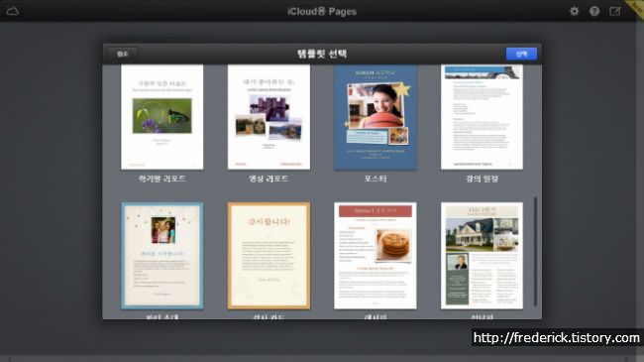Image resolution: width=644 pixels, height=362 pixels.
Task: Pick the orange-bordered thank you card template
Action: click(268, 256)
